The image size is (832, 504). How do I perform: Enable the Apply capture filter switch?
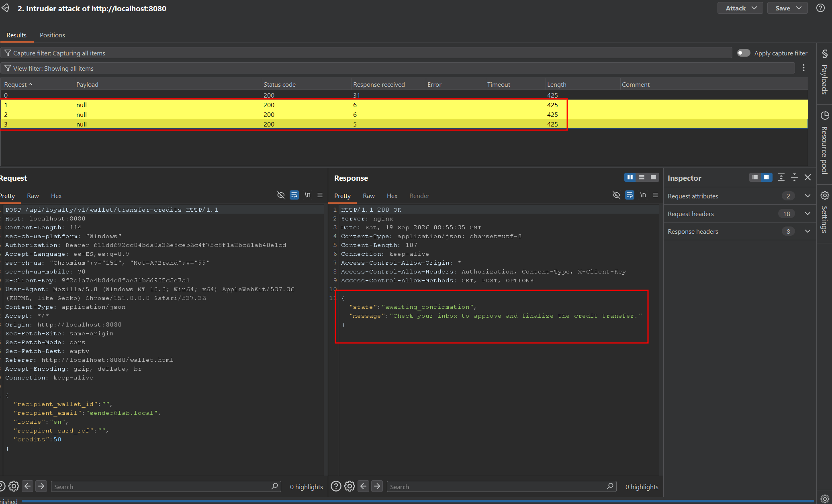[744, 53]
